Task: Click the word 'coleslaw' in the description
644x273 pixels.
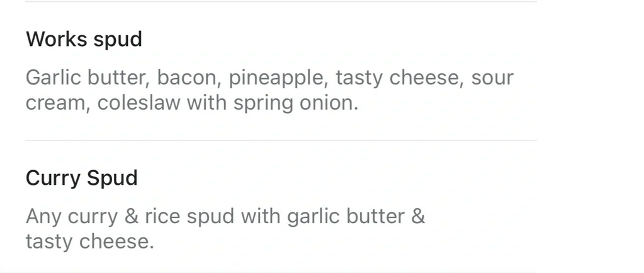Action: coord(139,103)
